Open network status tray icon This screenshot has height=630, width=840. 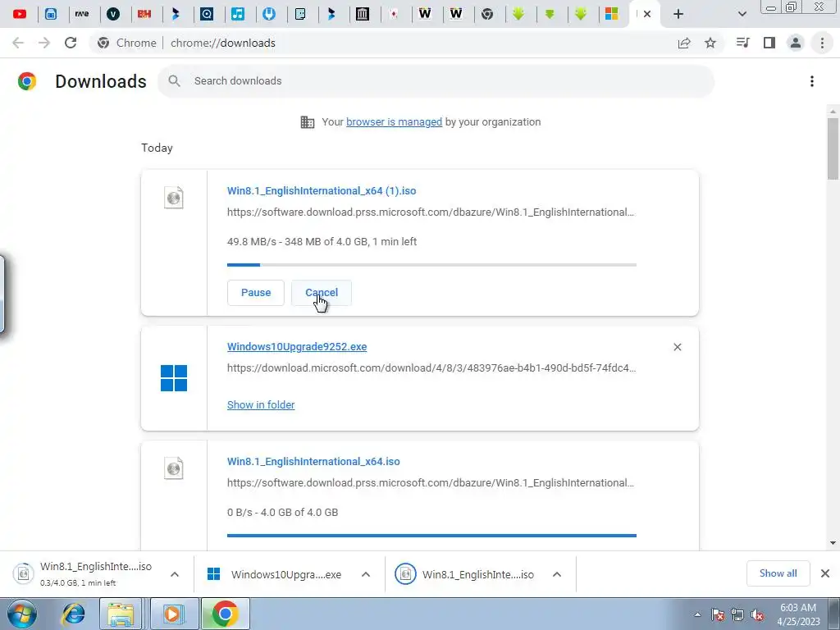[x=737, y=614]
